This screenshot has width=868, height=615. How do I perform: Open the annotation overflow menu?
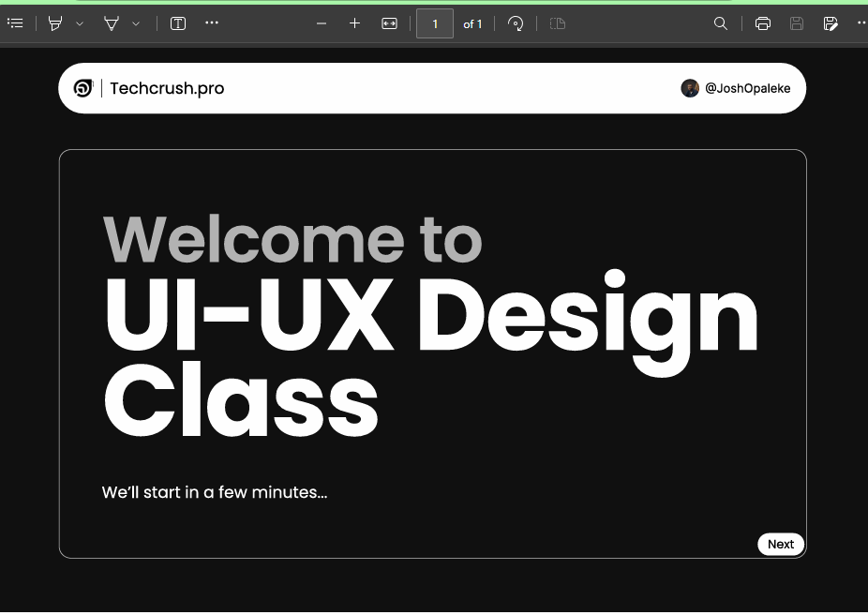(x=211, y=23)
